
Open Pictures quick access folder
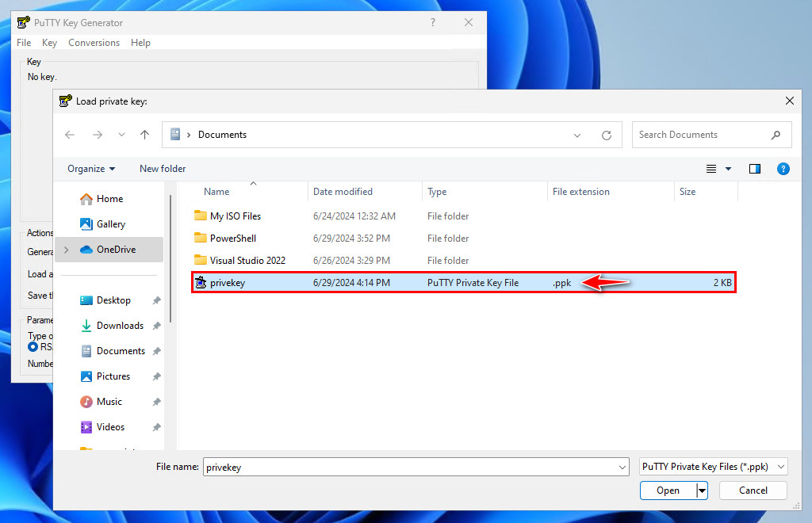[113, 376]
